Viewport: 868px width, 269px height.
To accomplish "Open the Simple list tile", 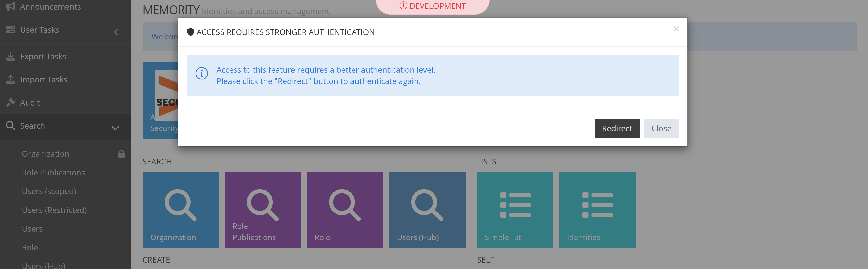I will pos(515,210).
